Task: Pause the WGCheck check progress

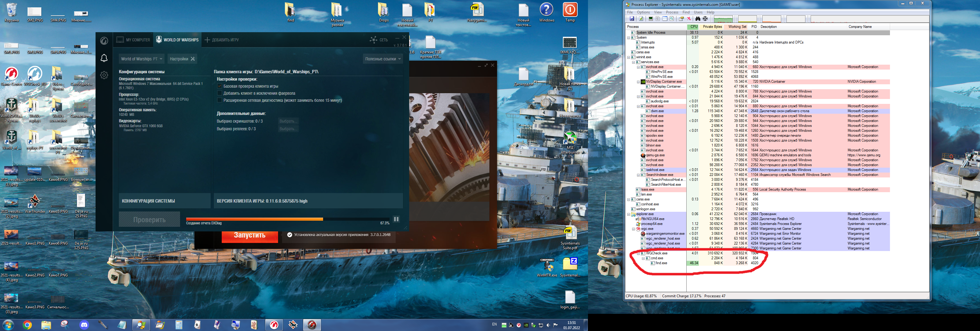Action: [x=396, y=219]
